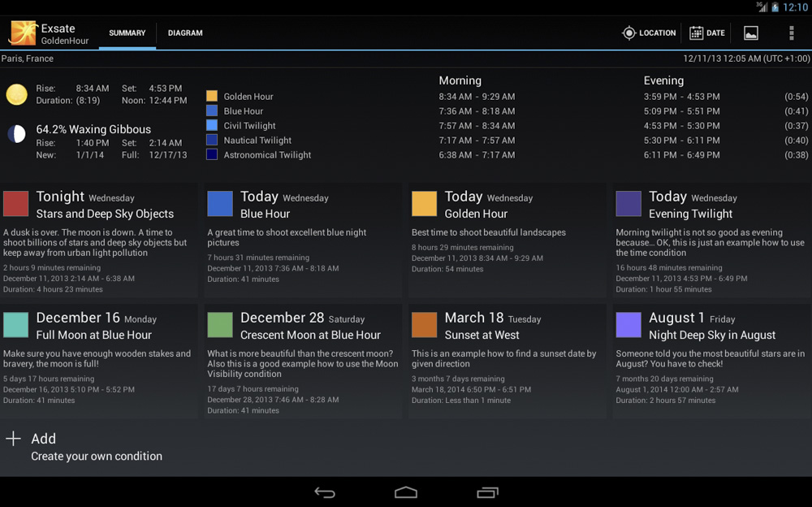Select March 18 Sunset at West card
This screenshot has width=812, height=507.
tap(507, 362)
